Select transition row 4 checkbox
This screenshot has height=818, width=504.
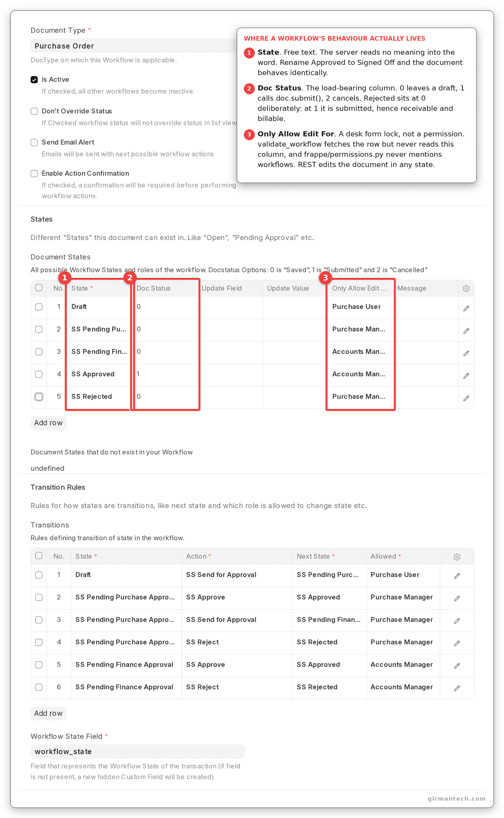pos(39,642)
